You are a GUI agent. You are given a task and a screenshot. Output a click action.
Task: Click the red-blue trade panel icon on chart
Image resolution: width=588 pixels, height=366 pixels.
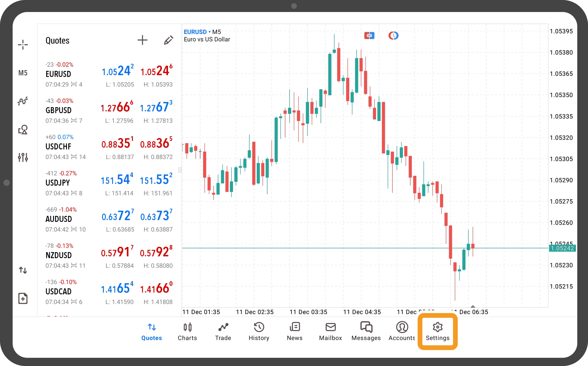369,36
